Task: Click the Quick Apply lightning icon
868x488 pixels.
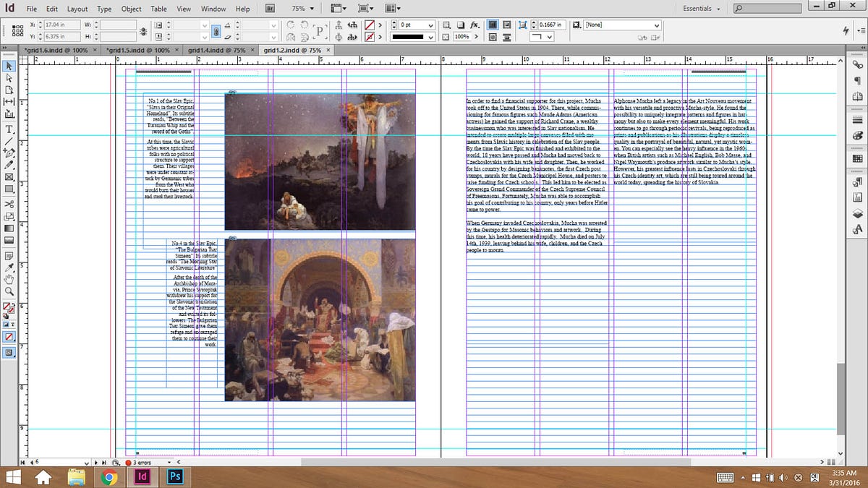Action: [x=846, y=30]
